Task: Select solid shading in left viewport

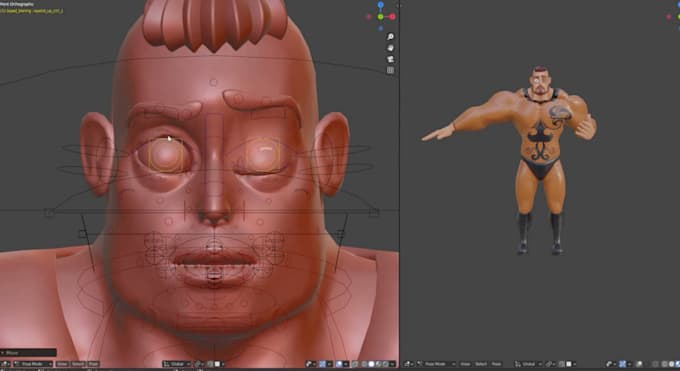Action: point(372,364)
